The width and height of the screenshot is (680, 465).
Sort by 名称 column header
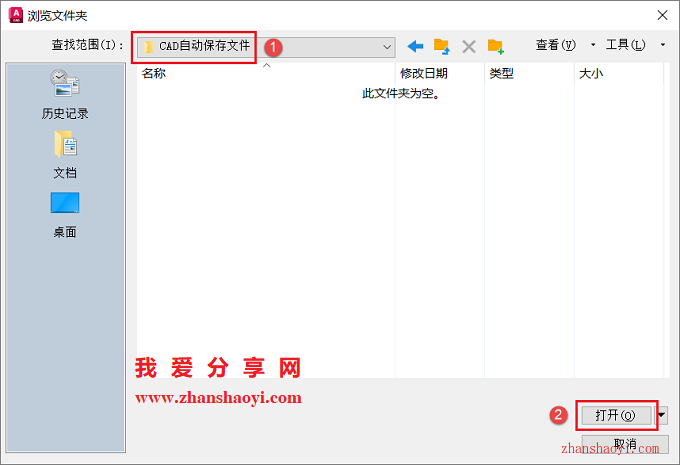[266, 73]
